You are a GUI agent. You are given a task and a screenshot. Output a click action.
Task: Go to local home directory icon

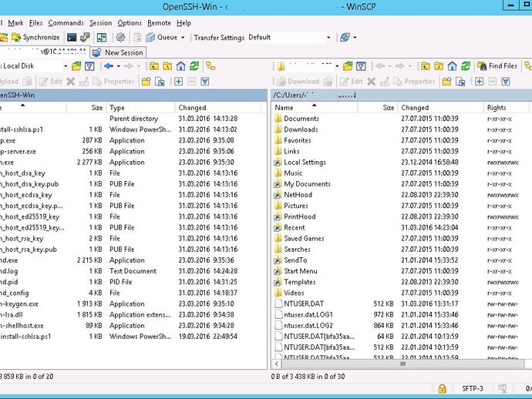(180, 66)
